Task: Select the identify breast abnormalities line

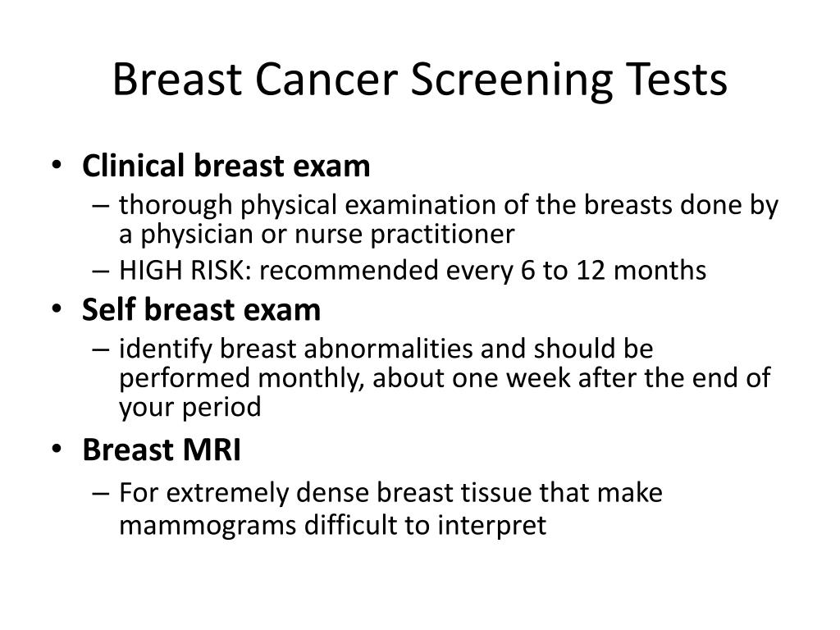Action: (x=386, y=349)
